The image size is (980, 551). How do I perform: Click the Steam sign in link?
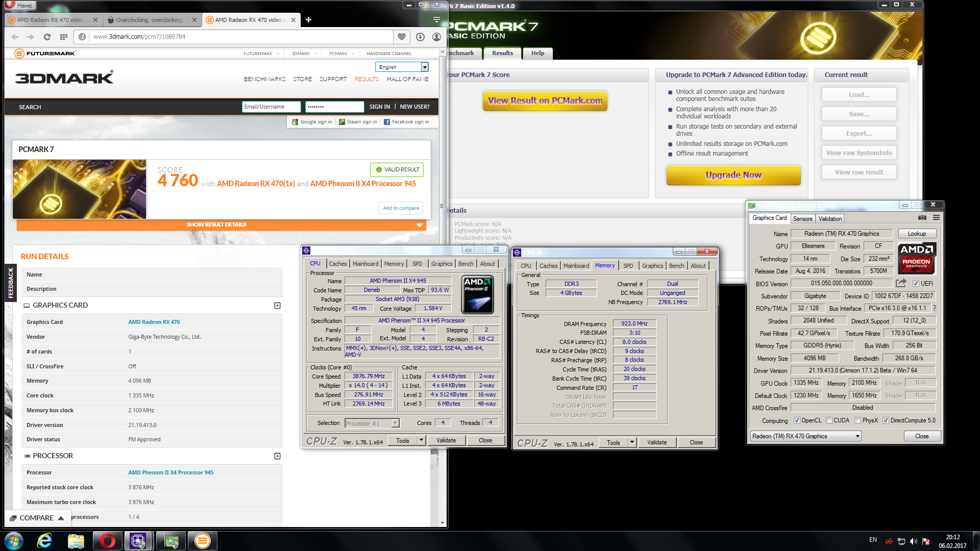358,122
